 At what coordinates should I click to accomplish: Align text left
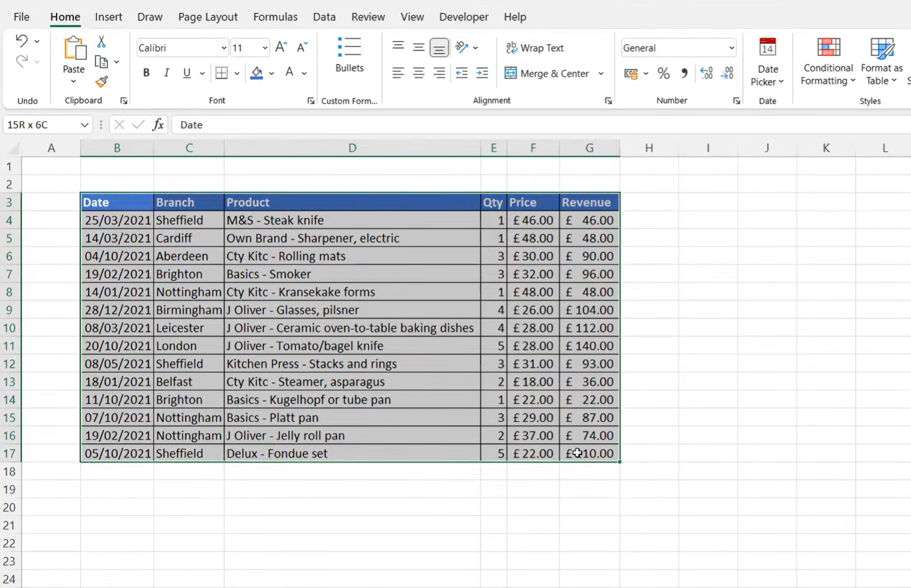(x=398, y=73)
